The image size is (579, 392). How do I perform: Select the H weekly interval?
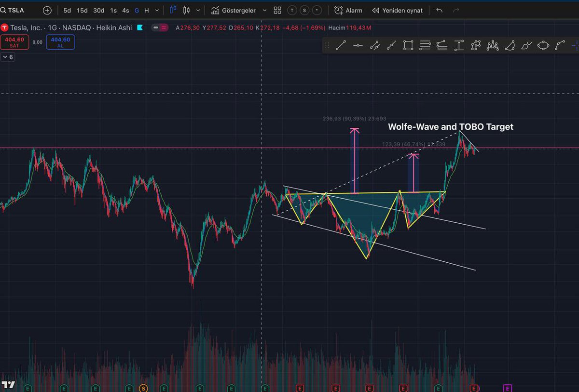(147, 10)
